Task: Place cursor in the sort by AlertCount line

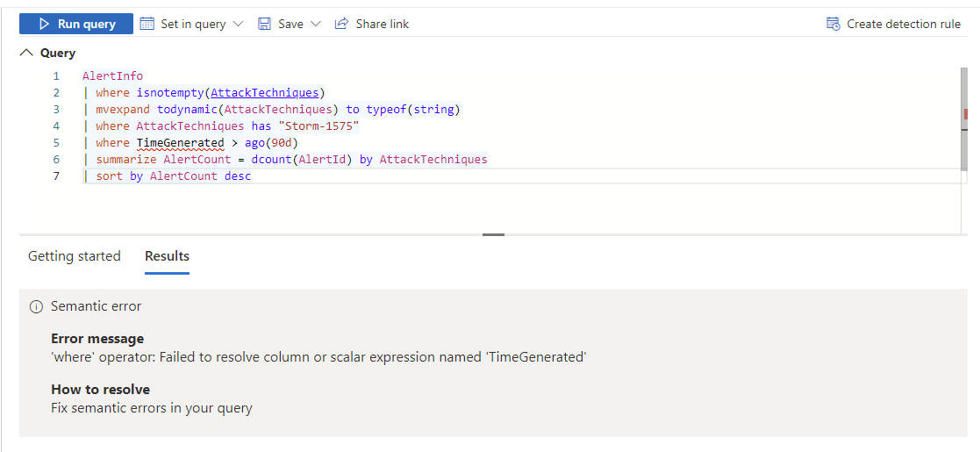Action: (x=174, y=176)
